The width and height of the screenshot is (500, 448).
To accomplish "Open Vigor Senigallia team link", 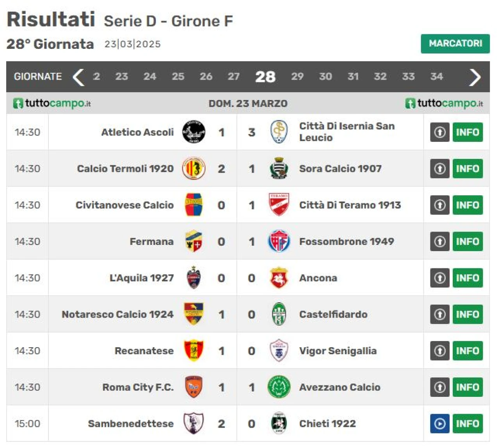I will 338,351.
